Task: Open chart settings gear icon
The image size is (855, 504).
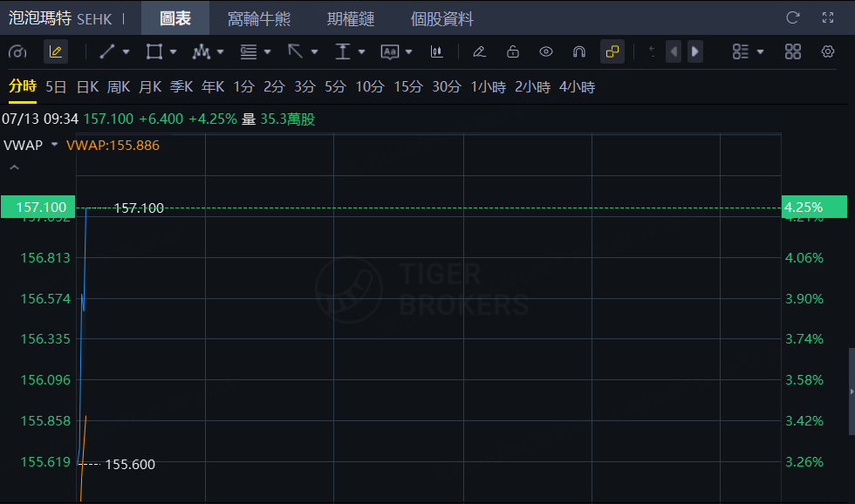Action: (x=828, y=51)
